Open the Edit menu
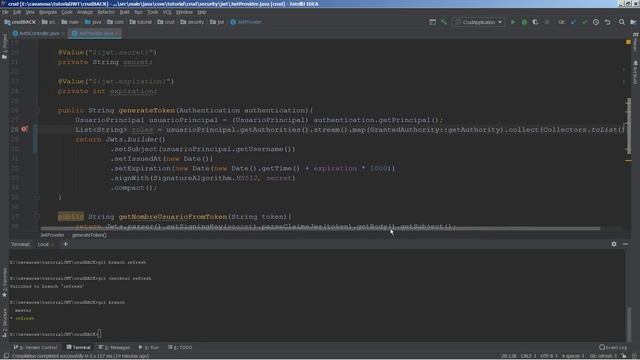The width and height of the screenshot is (640, 360). [17, 12]
